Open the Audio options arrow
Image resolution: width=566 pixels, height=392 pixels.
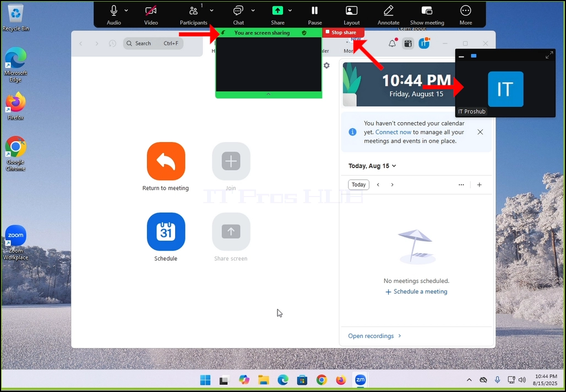tap(126, 10)
